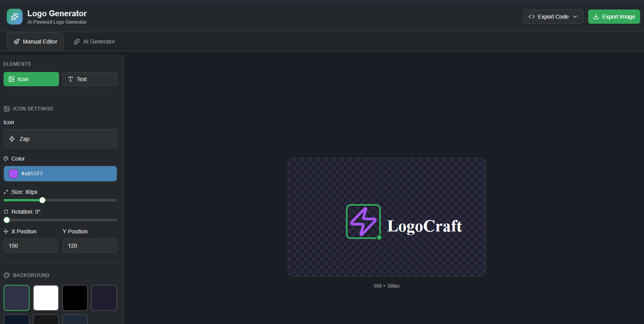644x324 pixels.
Task: Click the T icon on Text button
Action: point(70,79)
